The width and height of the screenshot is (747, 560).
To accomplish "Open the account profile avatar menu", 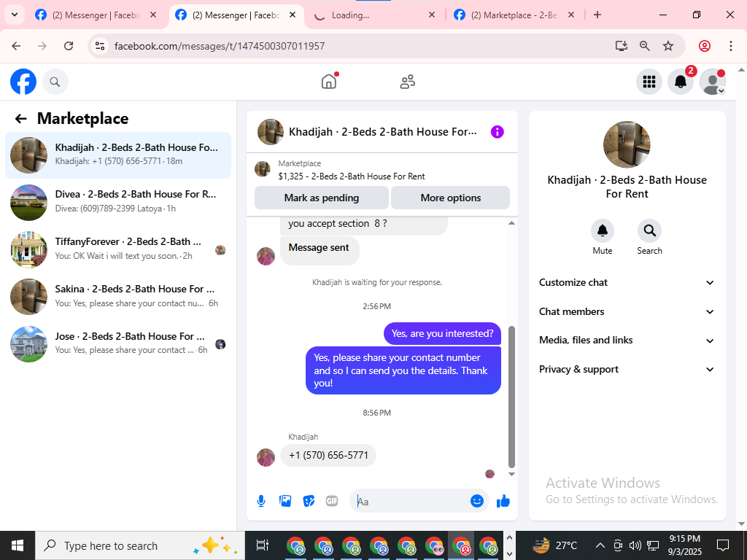I will click(712, 82).
